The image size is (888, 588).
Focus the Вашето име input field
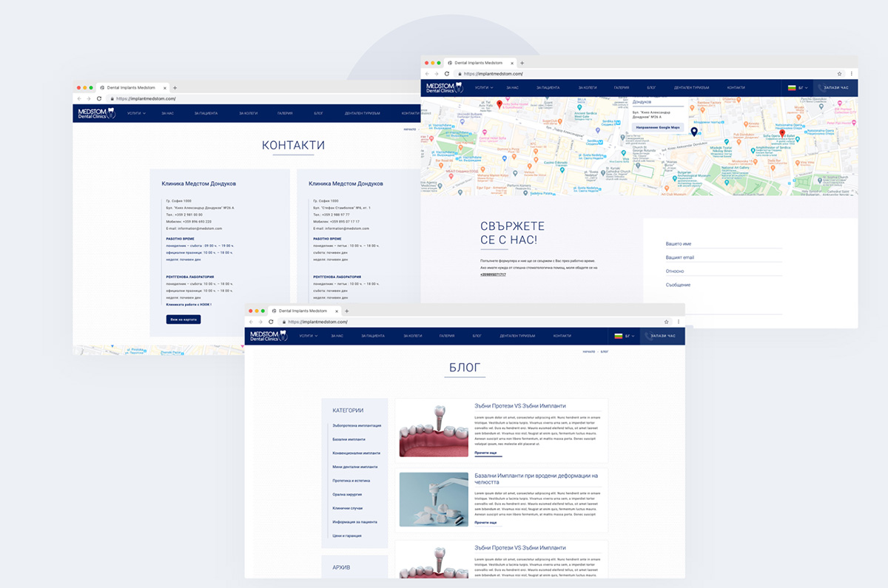pyautogui.click(x=723, y=243)
